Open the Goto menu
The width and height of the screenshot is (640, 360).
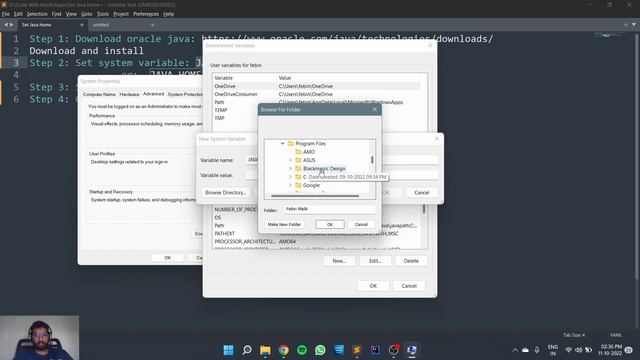coord(87,14)
